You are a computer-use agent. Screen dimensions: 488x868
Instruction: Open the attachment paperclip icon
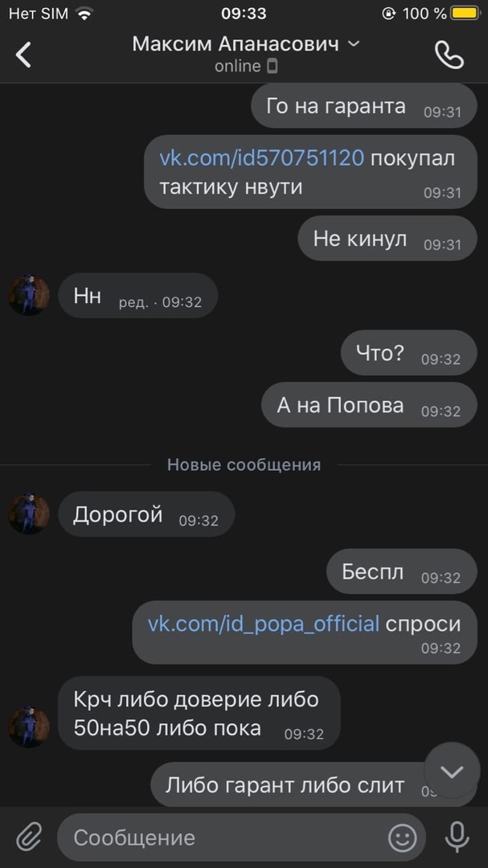click(x=29, y=837)
